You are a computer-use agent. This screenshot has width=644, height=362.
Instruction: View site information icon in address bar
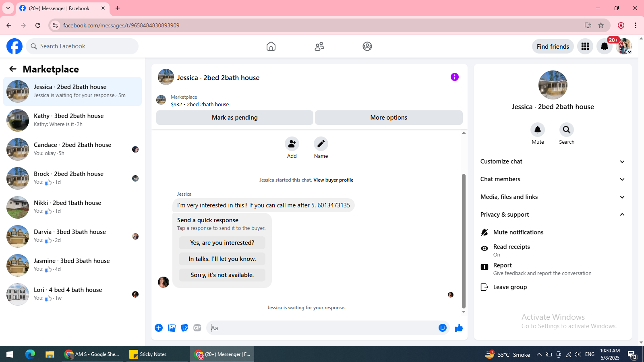click(55, 25)
